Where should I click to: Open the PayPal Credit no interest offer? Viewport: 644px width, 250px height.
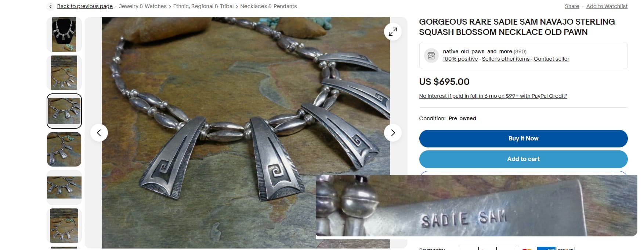click(x=493, y=96)
